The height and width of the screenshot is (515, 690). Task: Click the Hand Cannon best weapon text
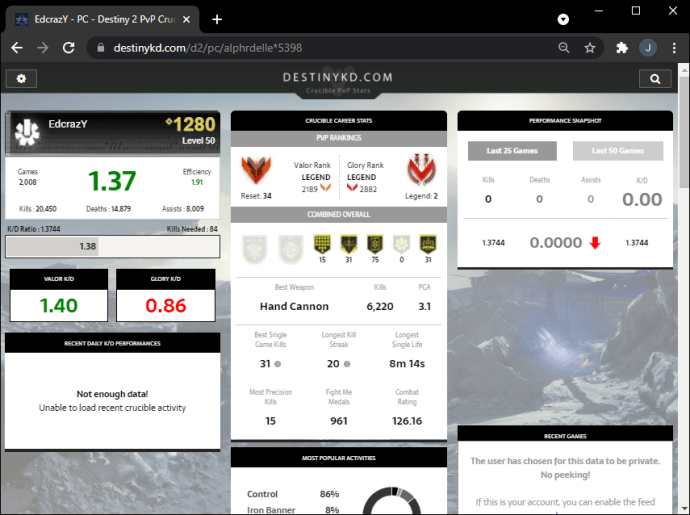[x=294, y=306]
